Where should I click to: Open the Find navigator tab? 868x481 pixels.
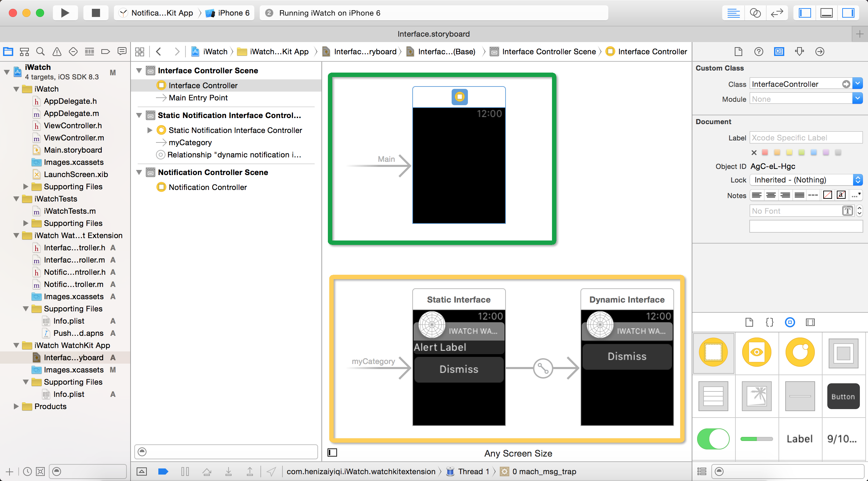click(x=41, y=52)
